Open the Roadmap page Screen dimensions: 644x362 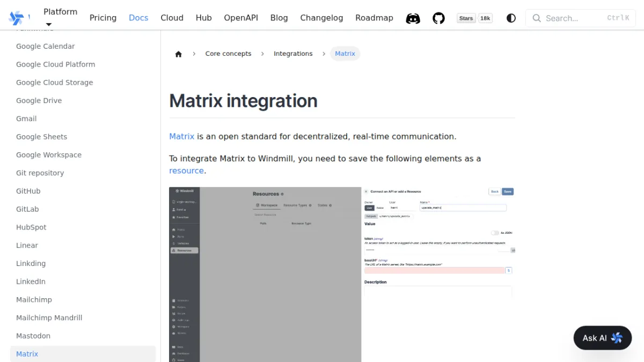click(x=374, y=18)
